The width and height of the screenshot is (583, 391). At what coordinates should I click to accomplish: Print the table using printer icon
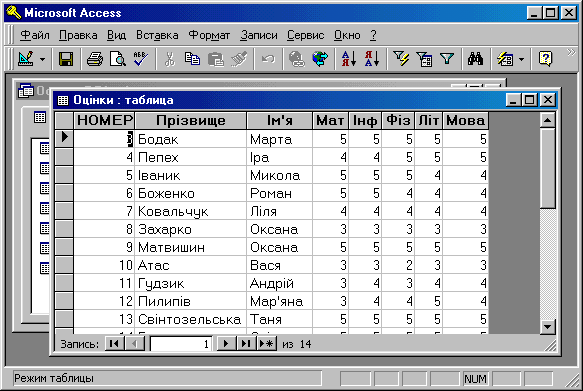tap(94, 59)
